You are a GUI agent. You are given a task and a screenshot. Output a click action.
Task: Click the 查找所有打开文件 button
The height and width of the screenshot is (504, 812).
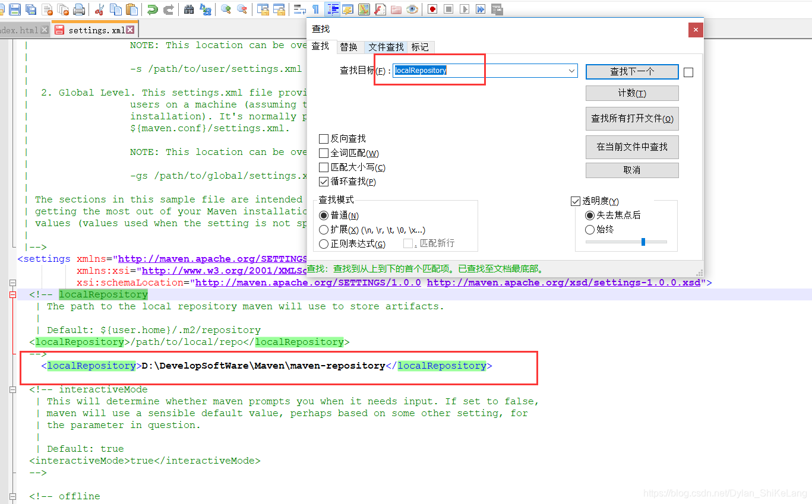[632, 119]
